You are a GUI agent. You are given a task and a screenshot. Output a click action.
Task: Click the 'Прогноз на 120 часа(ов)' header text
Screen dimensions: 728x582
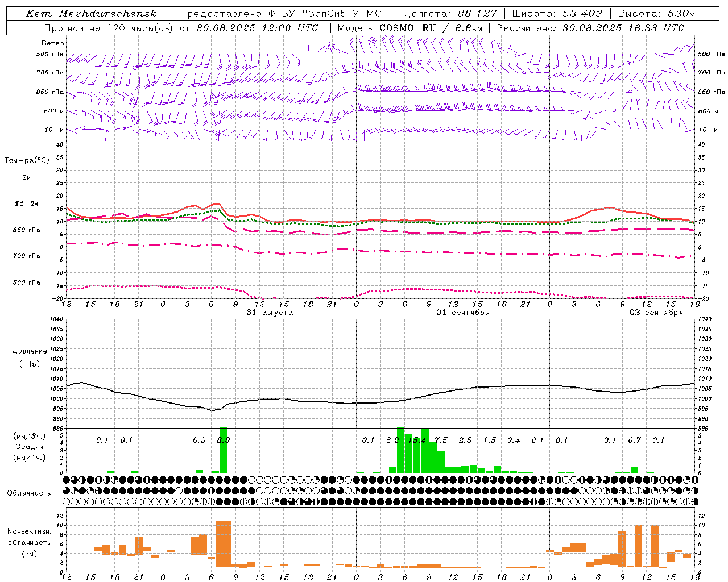pos(109,28)
